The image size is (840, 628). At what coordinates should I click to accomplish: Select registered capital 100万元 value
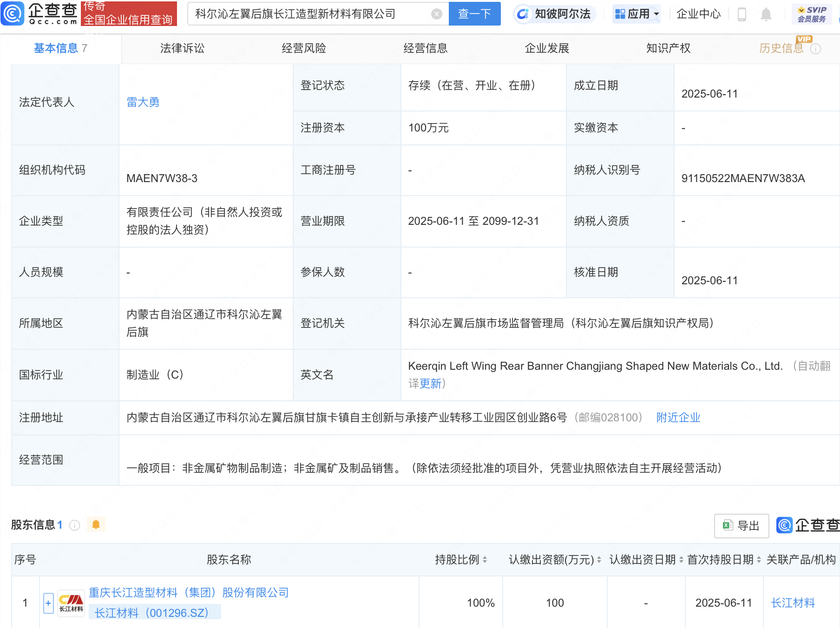[x=428, y=128]
